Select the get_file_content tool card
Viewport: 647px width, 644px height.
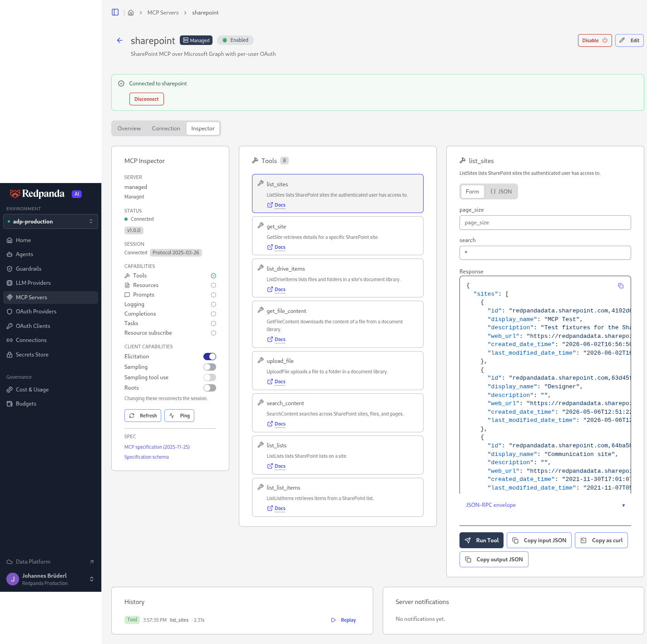tap(338, 324)
